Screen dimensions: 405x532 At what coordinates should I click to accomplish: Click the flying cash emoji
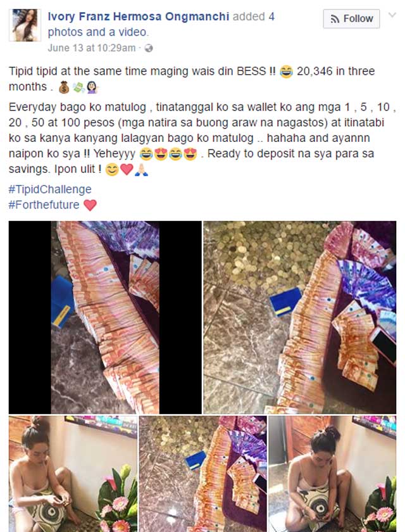78,87
